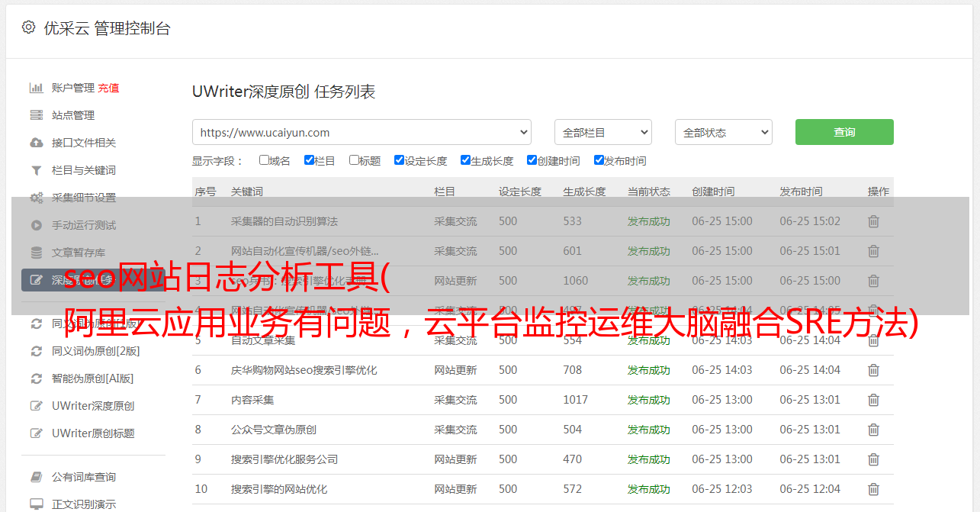This screenshot has width=980, height=512.
Task: Open 智能伪原创[AI版] in sidebar
Action: [x=92, y=378]
